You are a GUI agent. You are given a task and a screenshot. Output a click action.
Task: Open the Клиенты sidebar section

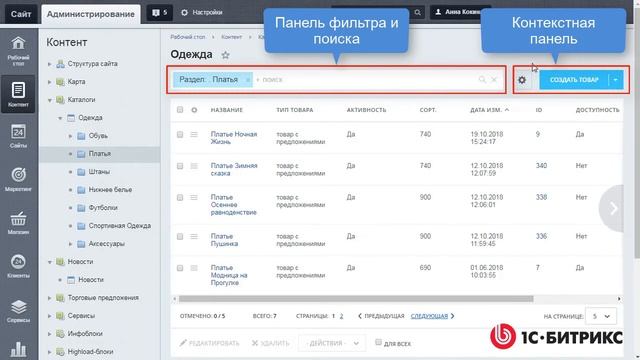[18, 266]
